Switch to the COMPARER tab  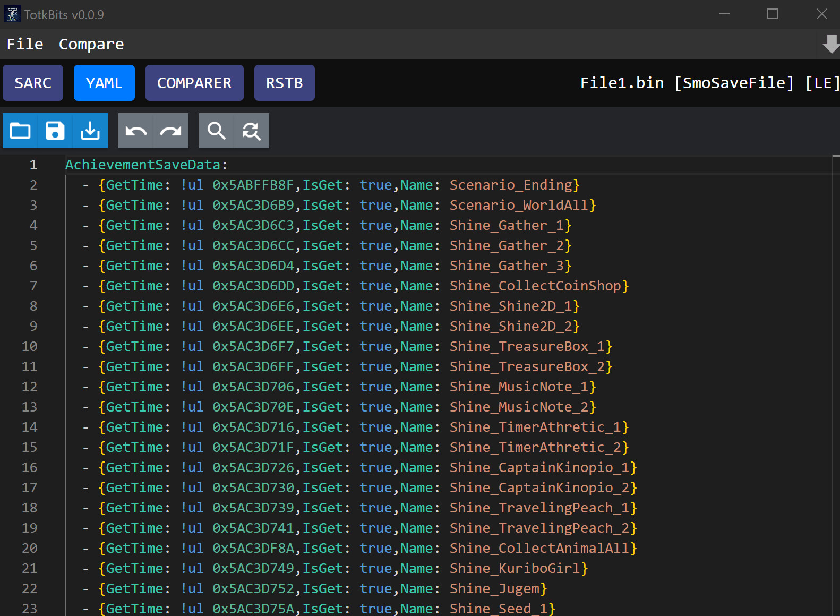click(x=194, y=83)
